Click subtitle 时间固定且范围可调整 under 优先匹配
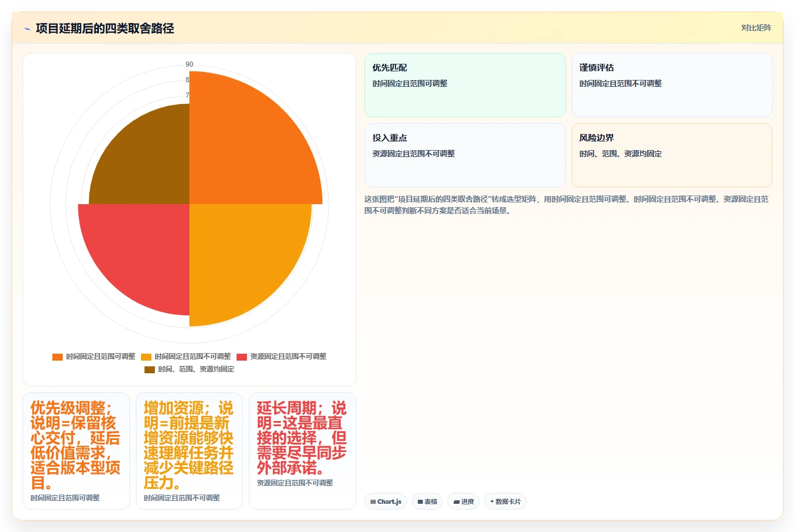 (x=410, y=83)
